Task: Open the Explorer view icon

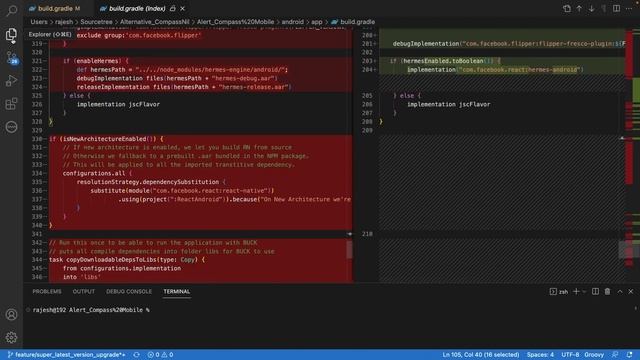Action: point(11,34)
